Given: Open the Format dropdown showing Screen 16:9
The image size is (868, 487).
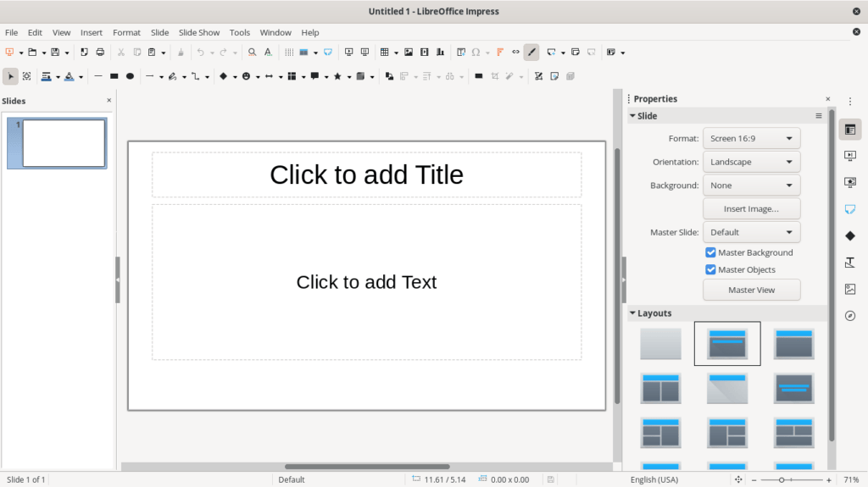Looking at the screenshot, I should pyautogui.click(x=751, y=138).
